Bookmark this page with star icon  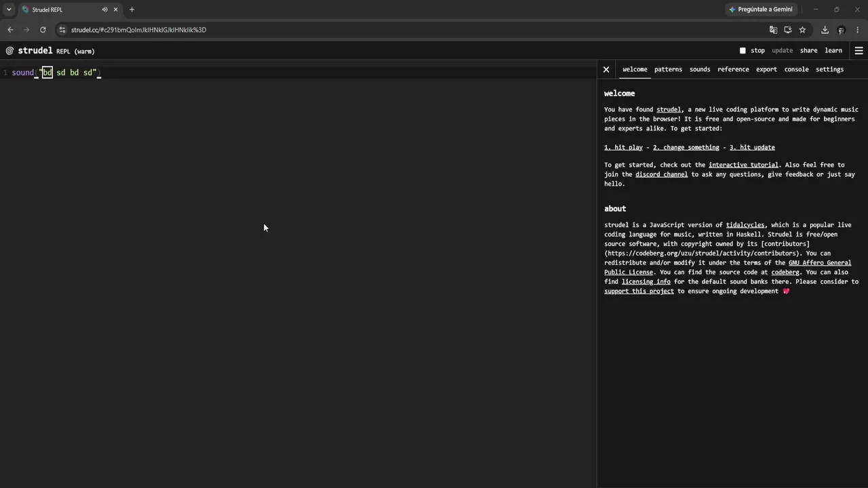pos(802,30)
